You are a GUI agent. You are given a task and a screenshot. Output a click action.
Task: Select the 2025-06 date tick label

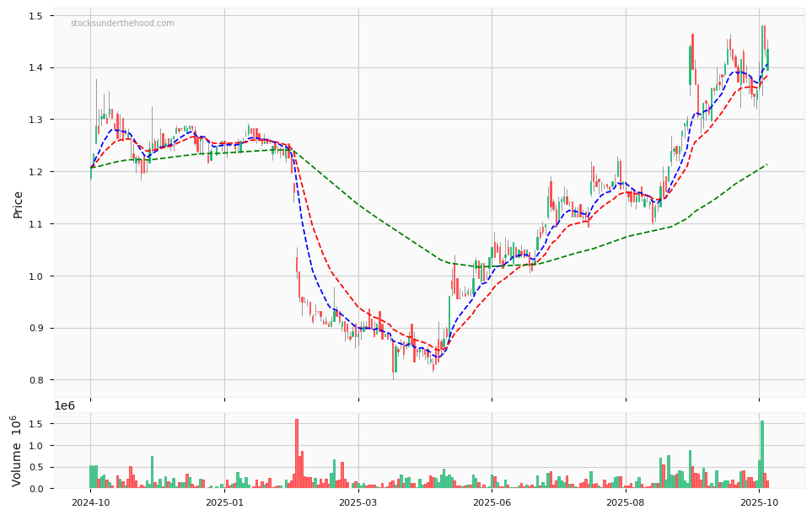click(x=492, y=503)
